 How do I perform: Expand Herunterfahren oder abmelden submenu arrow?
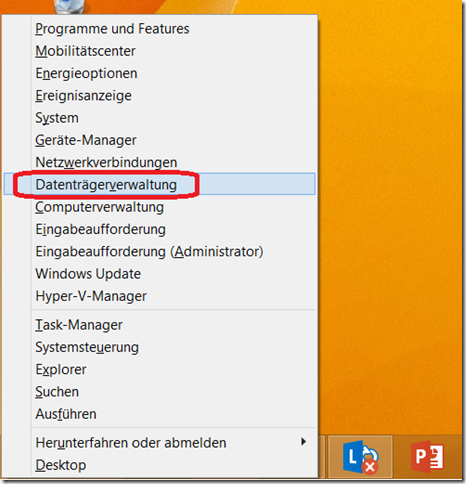point(303,442)
